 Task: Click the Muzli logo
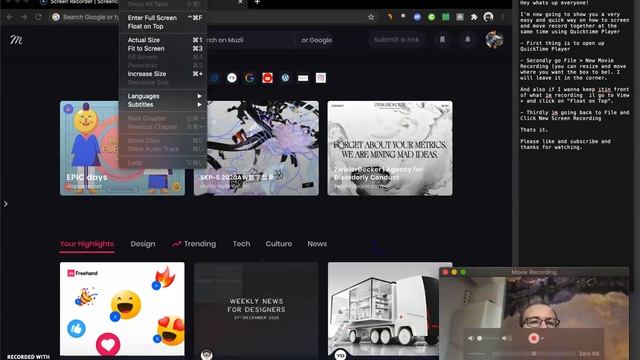click(16, 40)
